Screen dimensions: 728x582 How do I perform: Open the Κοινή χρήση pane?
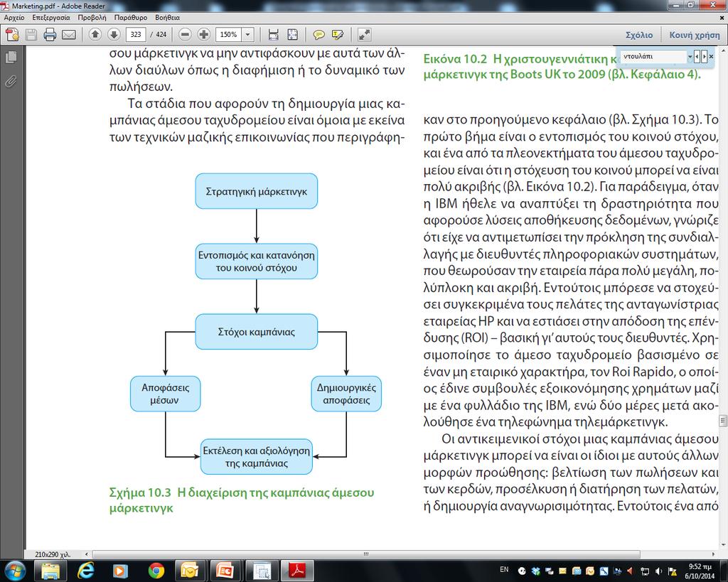point(694,36)
